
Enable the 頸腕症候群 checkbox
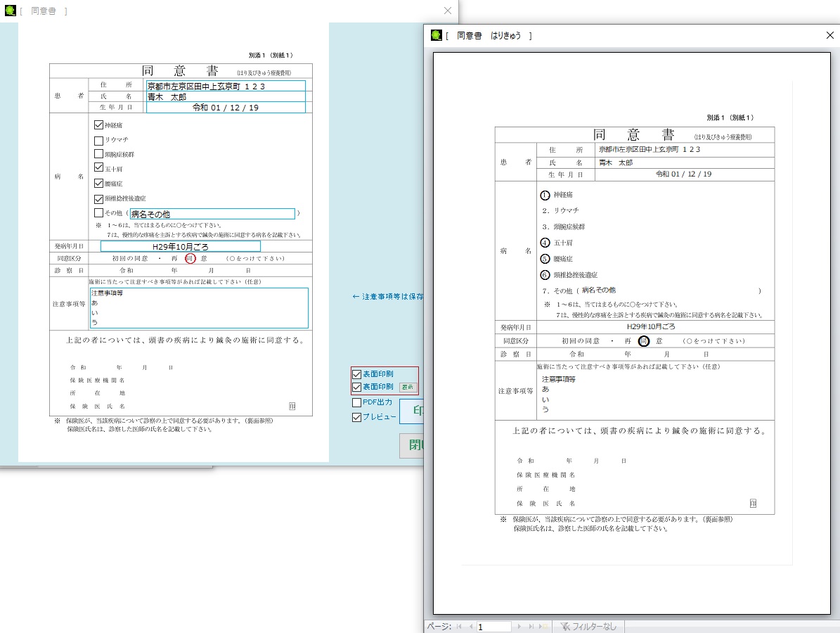98,154
